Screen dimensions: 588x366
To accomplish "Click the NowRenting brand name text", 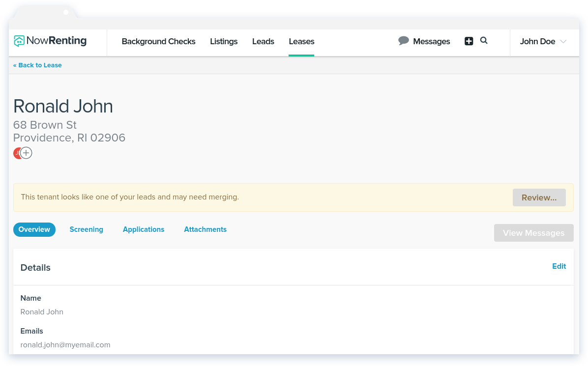I will point(57,40).
